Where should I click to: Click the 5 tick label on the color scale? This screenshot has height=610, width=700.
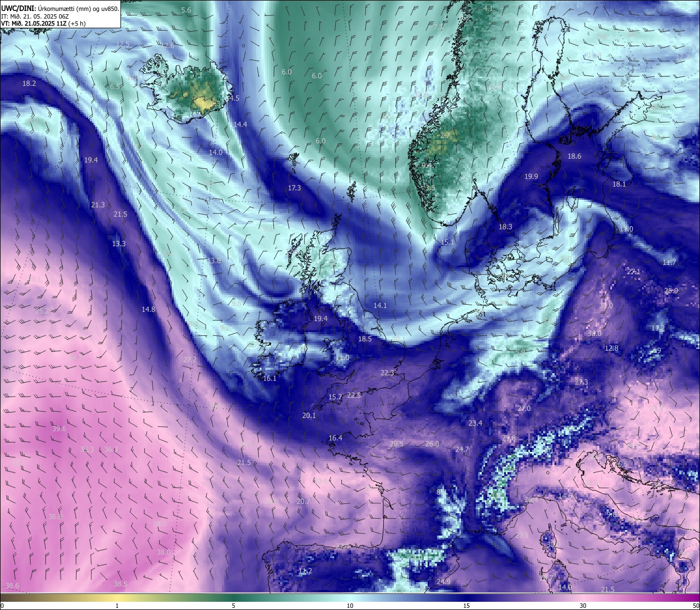click(x=234, y=606)
